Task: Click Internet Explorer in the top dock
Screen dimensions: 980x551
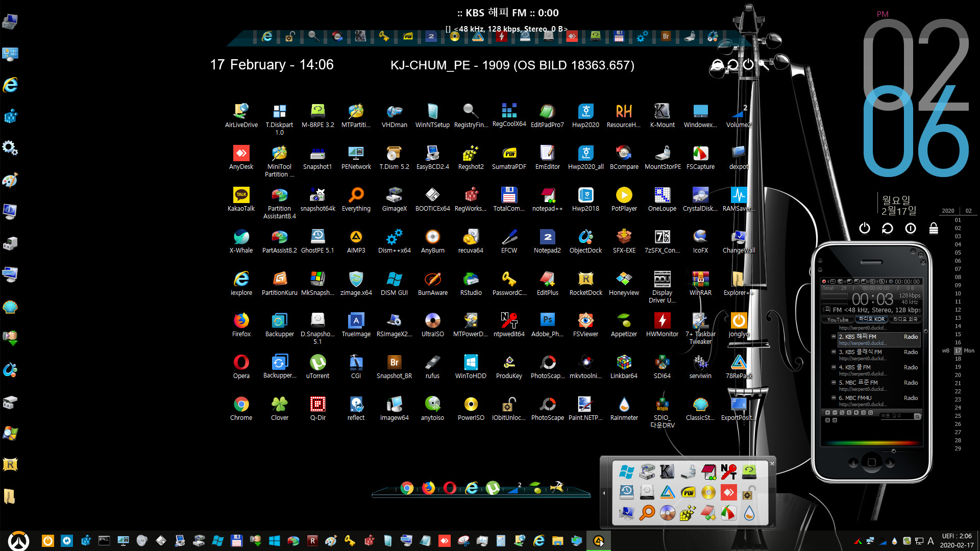Action: point(266,36)
